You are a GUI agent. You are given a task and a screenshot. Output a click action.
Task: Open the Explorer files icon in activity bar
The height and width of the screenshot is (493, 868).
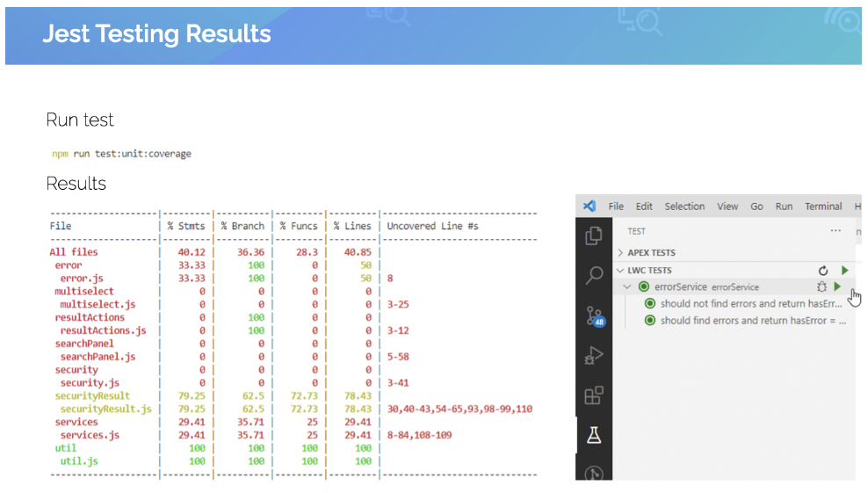point(593,236)
